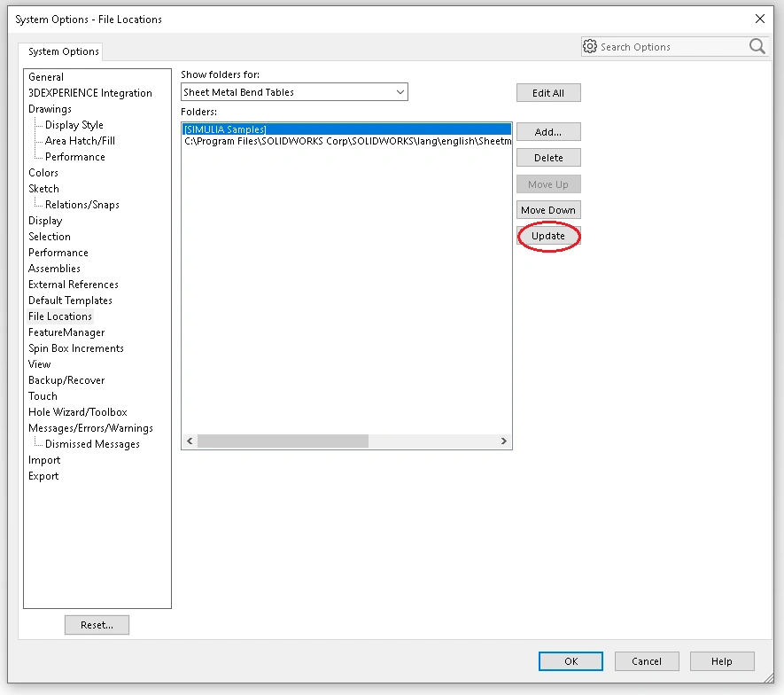The height and width of the screenshot is (695, 784).
Task: Open the Import options
Action: (44, 460)
